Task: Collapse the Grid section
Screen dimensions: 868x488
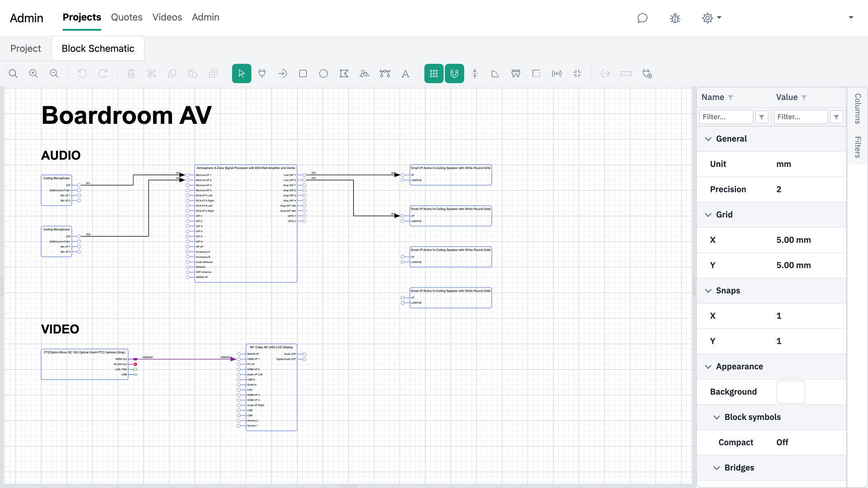Action: [x=708, y=215]
